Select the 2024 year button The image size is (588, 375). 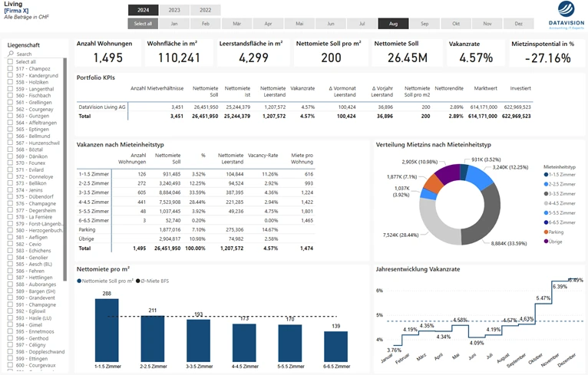[x=144, y=10]
